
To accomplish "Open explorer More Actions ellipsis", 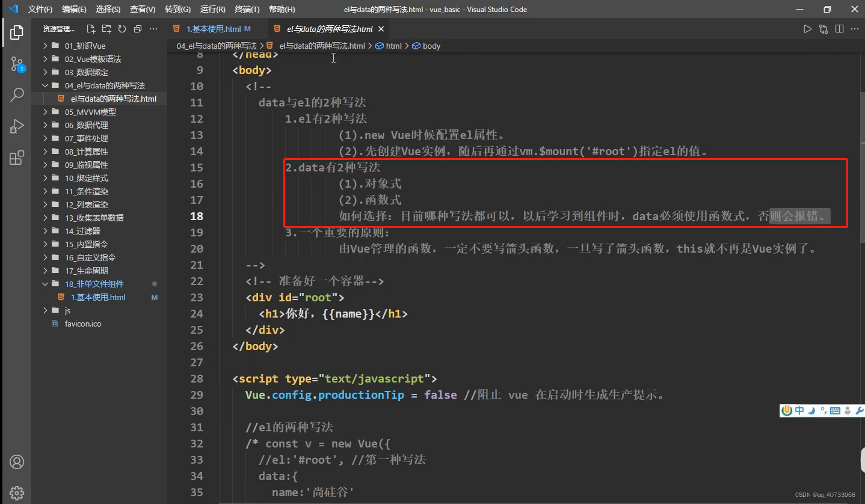I will [x=153, y=29].
